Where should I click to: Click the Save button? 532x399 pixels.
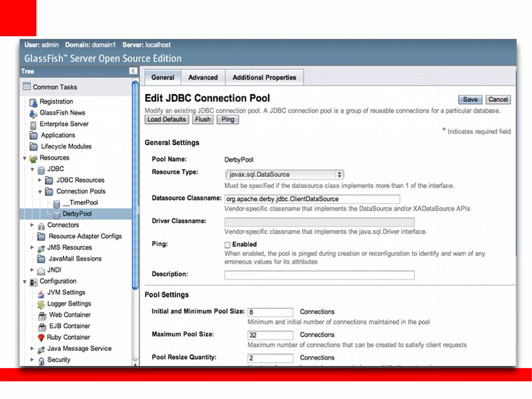pos(470,100)
